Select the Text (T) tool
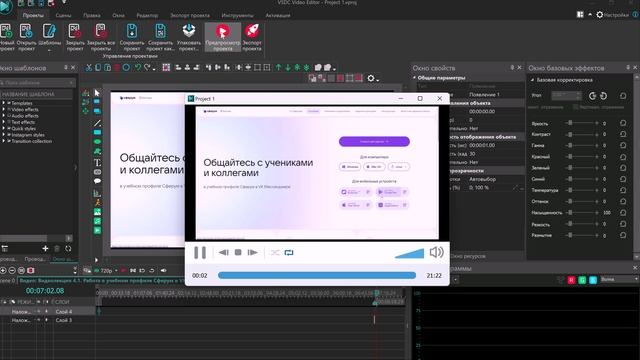The image size is (640, 360). (97, 162)
